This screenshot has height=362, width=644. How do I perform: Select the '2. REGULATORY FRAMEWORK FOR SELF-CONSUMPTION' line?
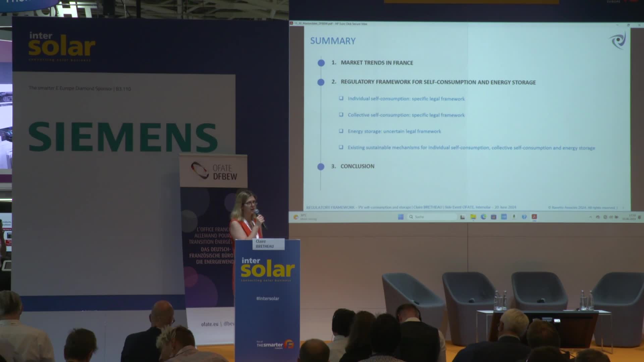click(434, 82)
